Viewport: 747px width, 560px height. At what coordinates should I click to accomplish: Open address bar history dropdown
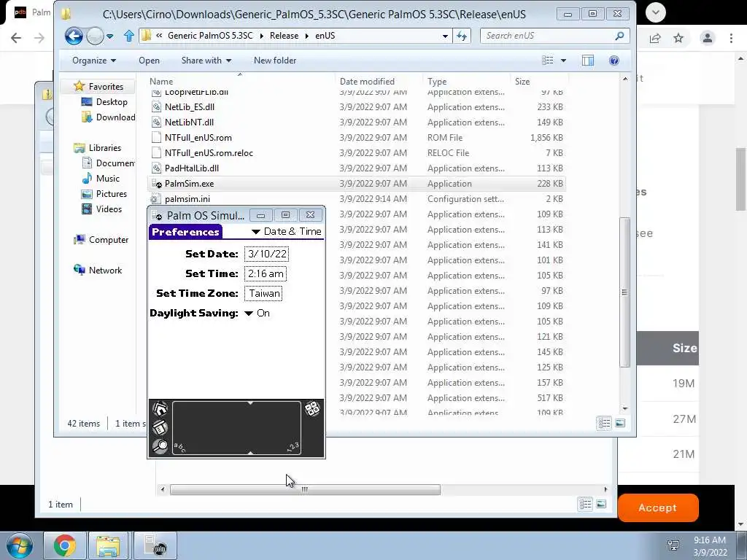pyautogui.click(x=445, y=36)
